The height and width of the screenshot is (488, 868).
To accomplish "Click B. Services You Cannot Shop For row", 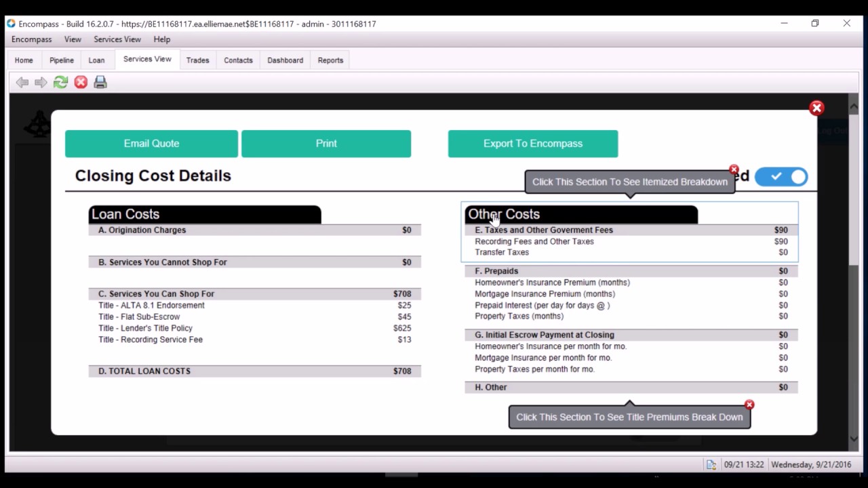I will [255, 262].
